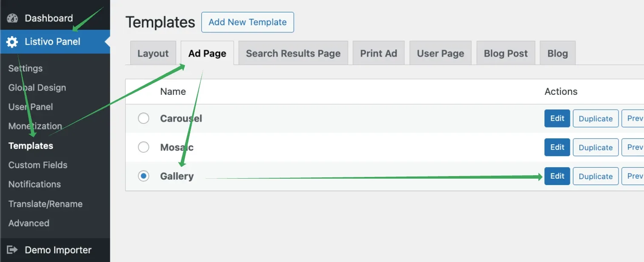Open the Search Results Page tab
The width and height of the screenshot is (644, 262).
293,53
